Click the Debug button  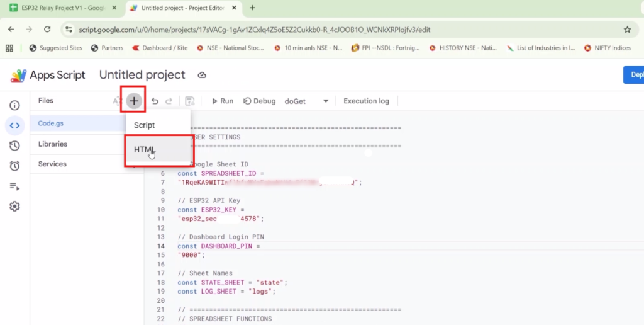coord(260,101)
